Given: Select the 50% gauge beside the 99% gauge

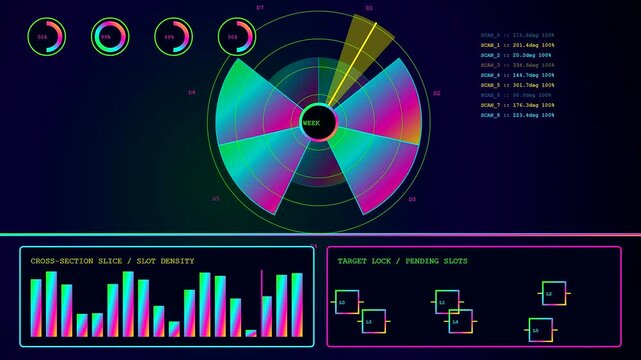Looking at the screenshot, I should tap(47, 37).
